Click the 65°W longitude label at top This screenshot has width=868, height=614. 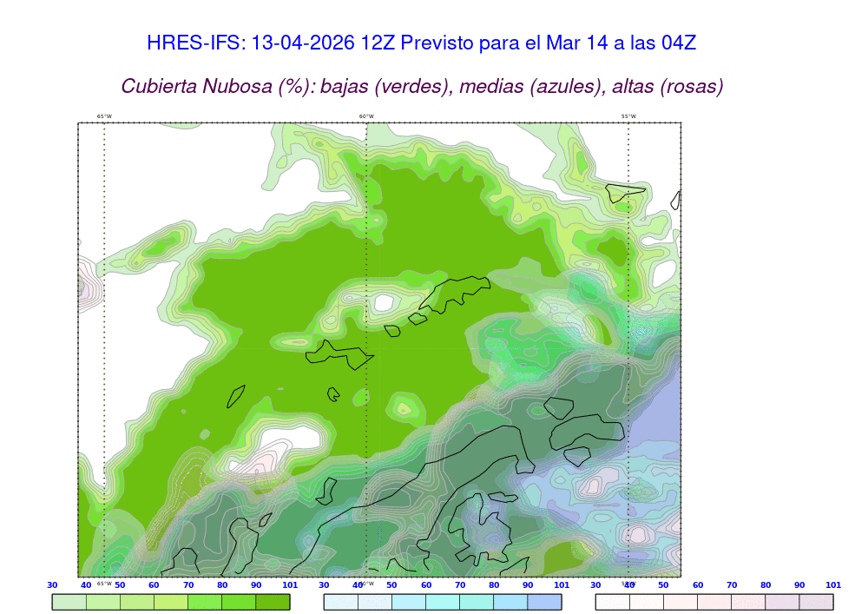tap(104, 116)
